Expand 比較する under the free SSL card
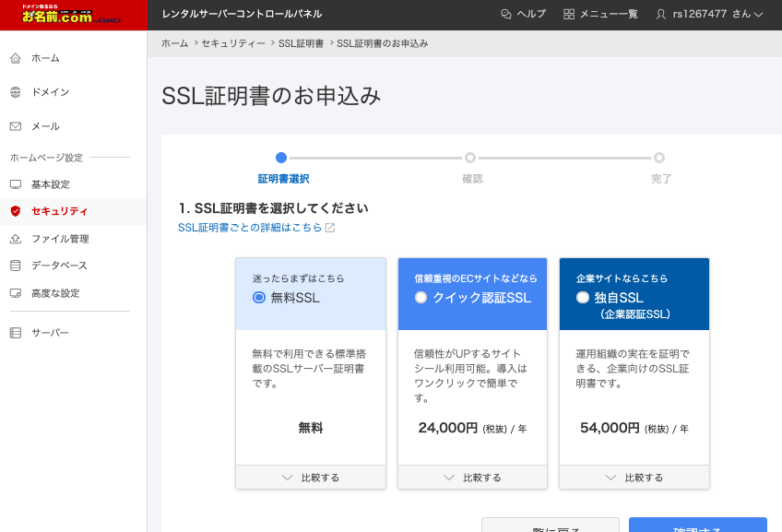Screen dimensions: 782x532 click(310, 478)
